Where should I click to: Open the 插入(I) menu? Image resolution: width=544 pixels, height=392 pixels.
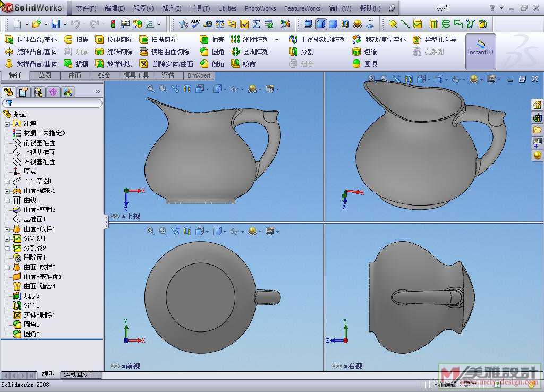[172, 8]
